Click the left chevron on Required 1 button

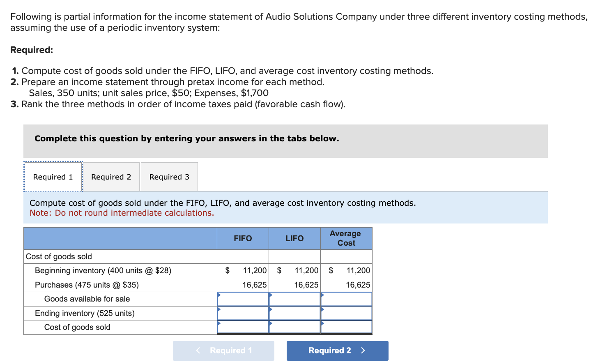pos(198,350)
